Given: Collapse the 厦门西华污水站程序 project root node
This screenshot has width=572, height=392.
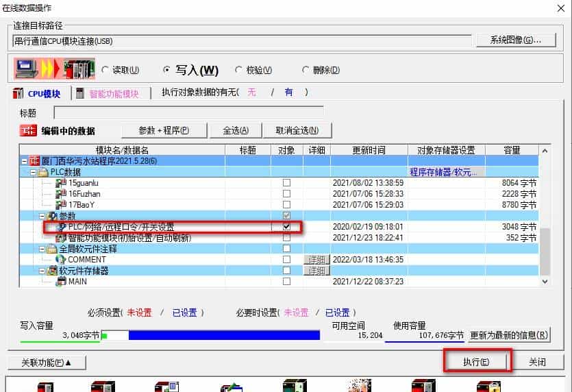Looking at the screenshot, I should [x=25, y=161].
